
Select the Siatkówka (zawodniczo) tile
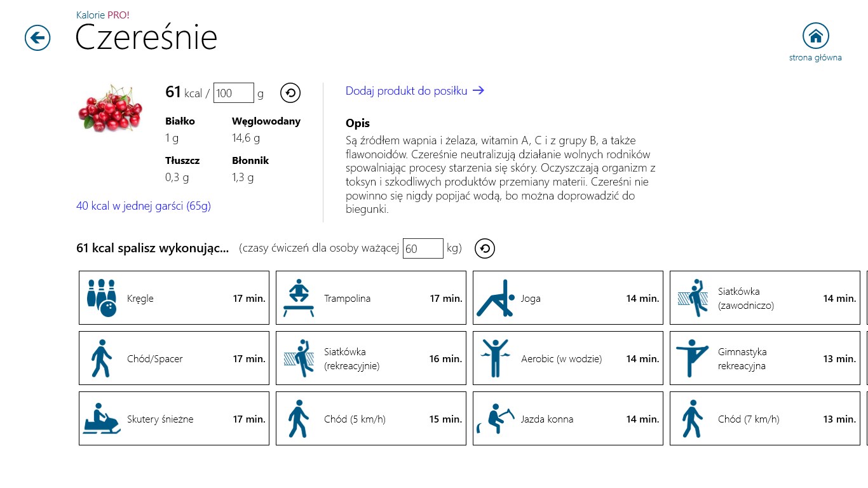765,298
